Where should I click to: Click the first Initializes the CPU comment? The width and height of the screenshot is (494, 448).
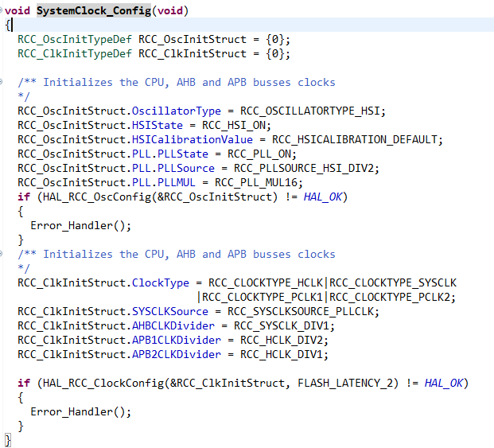(x=177, y=82)
